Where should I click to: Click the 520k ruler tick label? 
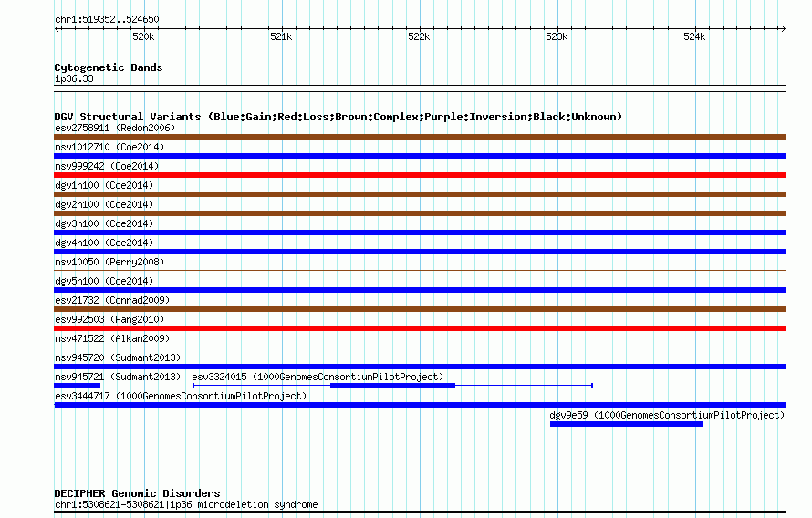point(143,36)
